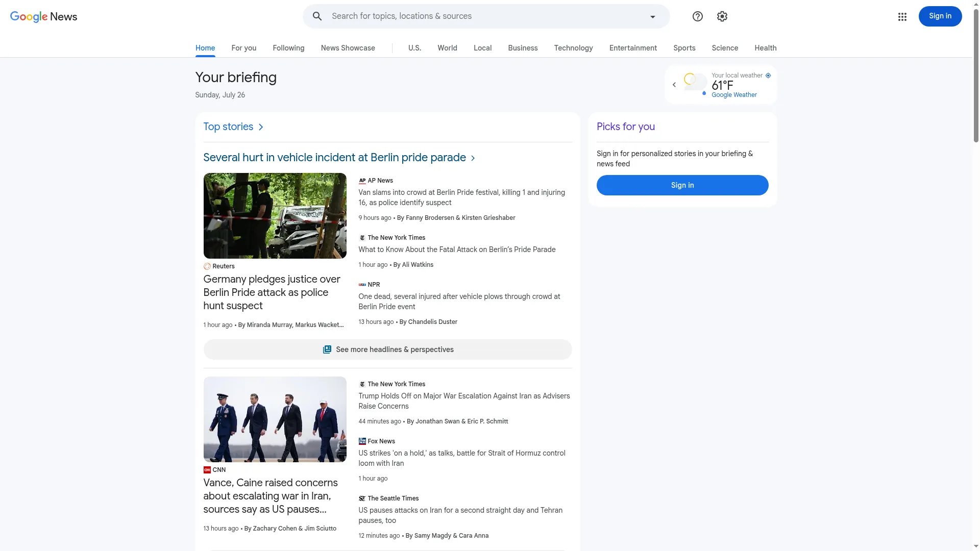Open the Help icon
Image resolution: width=980 pixels, height=551 pixels.
697,16
